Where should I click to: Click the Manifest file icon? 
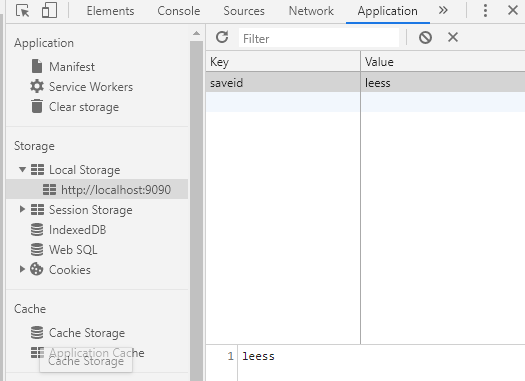tap(37, 66)
